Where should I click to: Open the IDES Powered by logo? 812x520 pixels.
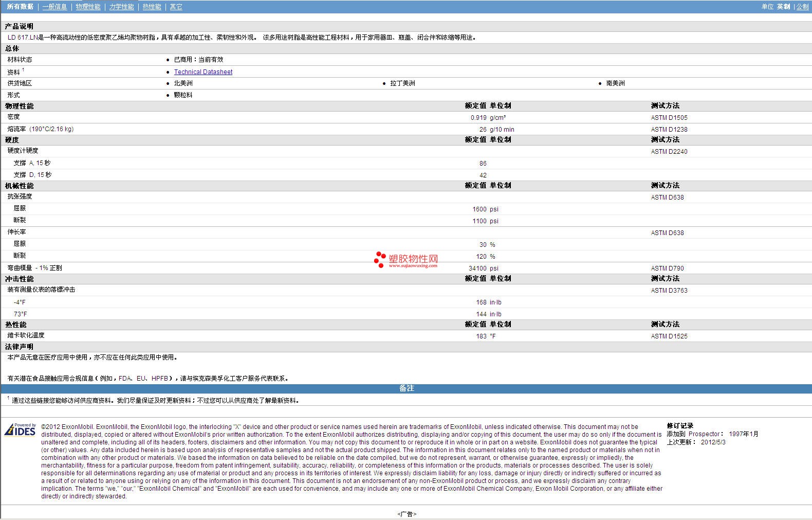coord(20,430)
